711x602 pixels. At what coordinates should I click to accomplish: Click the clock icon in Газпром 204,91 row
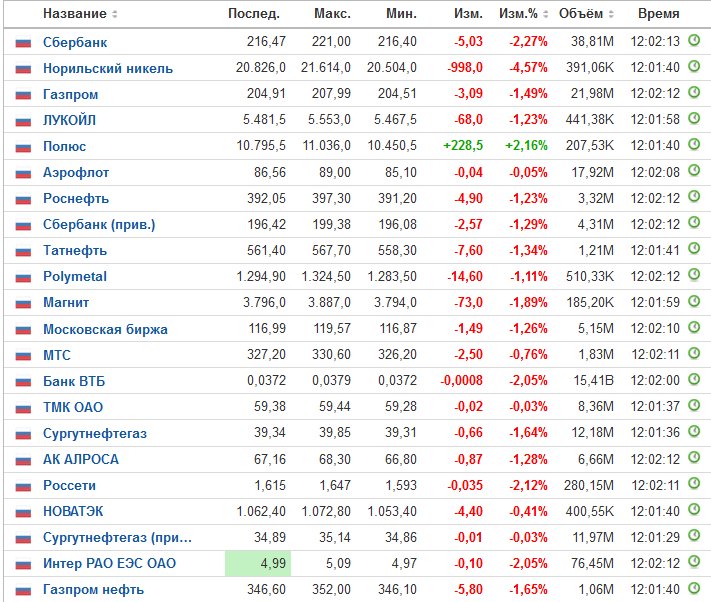click(x=694, y=92)
